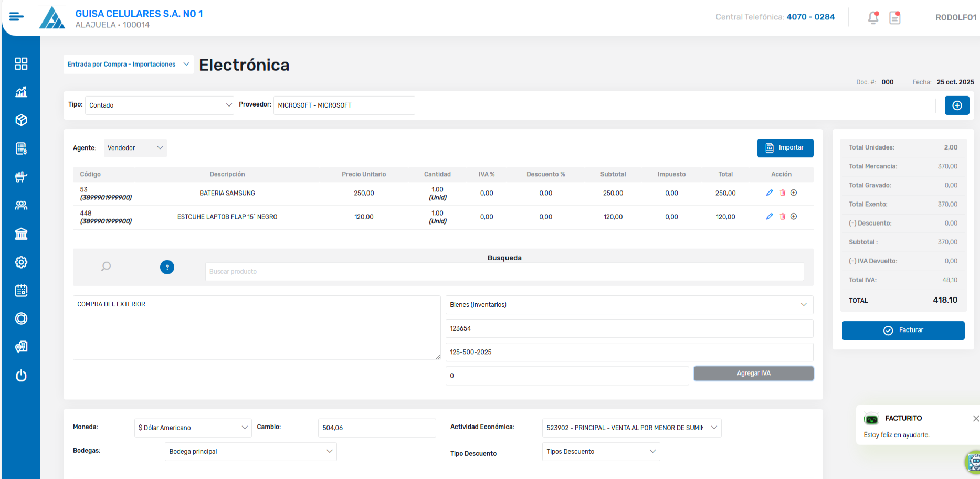Open the notifications bell icon

point(873,17)
